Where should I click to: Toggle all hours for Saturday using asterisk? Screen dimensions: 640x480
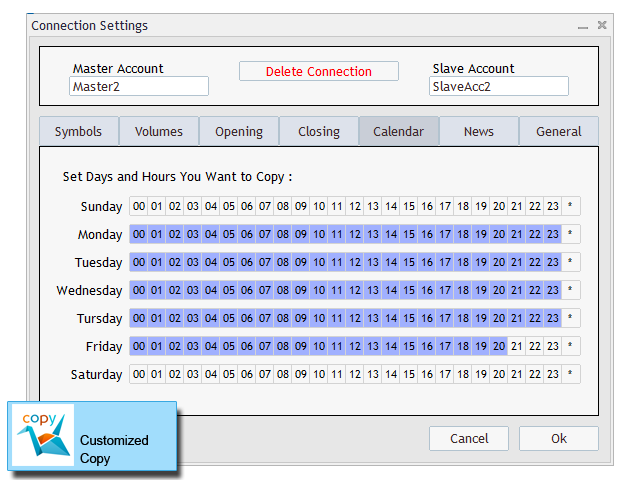(x=570, y=375)
